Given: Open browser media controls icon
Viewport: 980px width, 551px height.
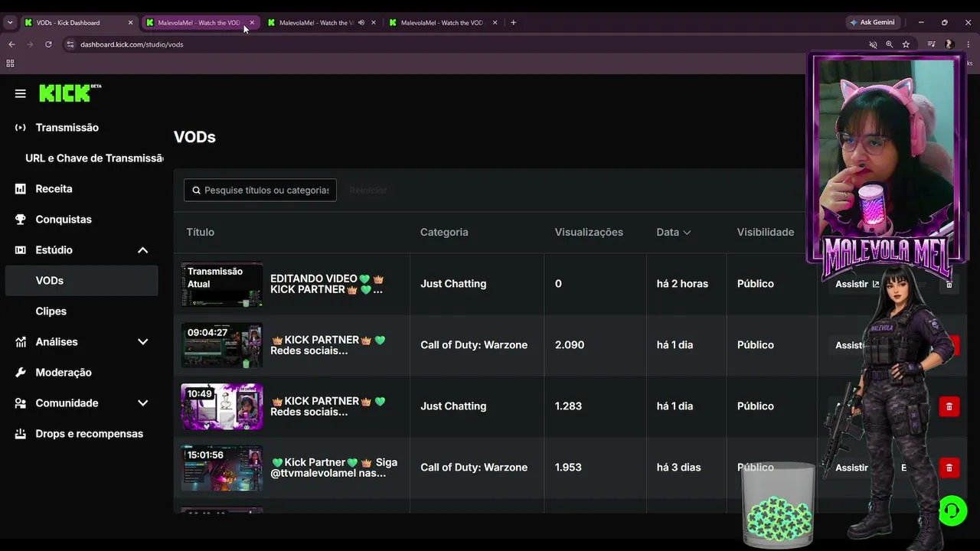Looking at the screenshot, I should pyautogui.click(x=931, y=44).
